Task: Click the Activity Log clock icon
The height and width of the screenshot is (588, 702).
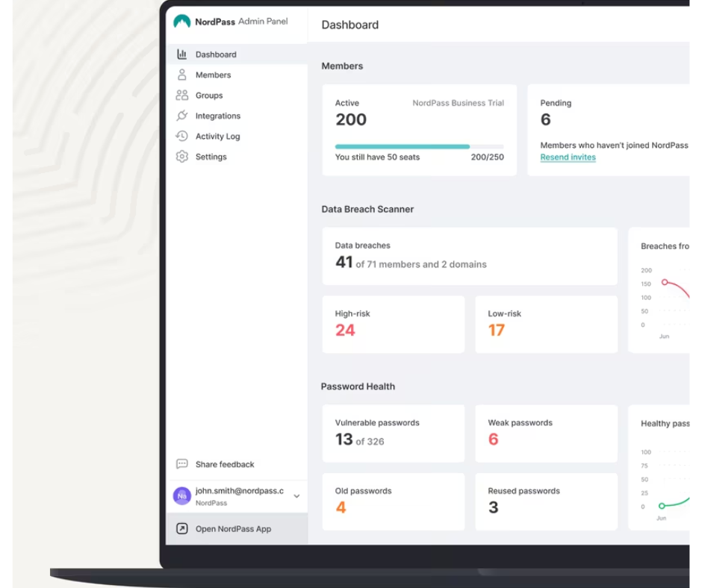Action: 181,136
